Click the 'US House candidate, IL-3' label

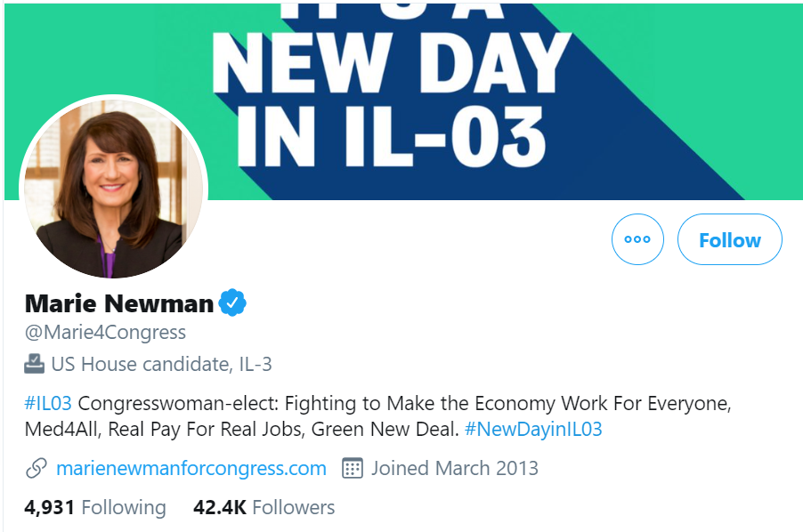point(161,363)
